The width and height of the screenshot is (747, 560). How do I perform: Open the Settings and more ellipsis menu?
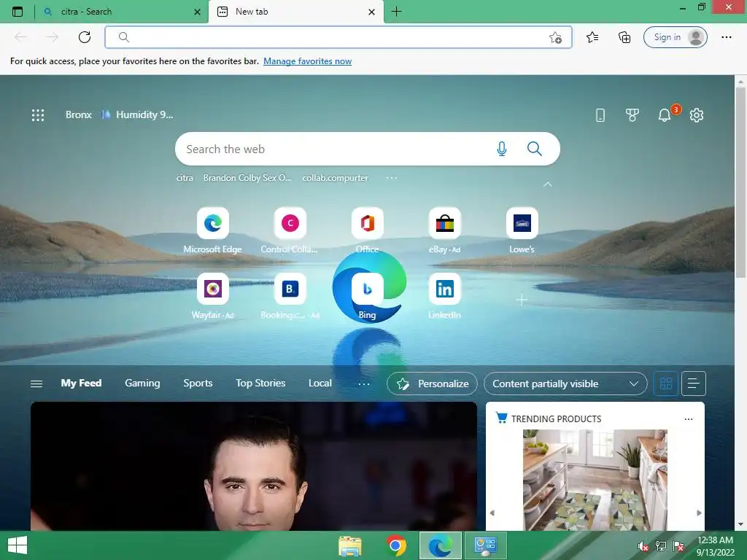pyautogui.click(x=727, y=37)
